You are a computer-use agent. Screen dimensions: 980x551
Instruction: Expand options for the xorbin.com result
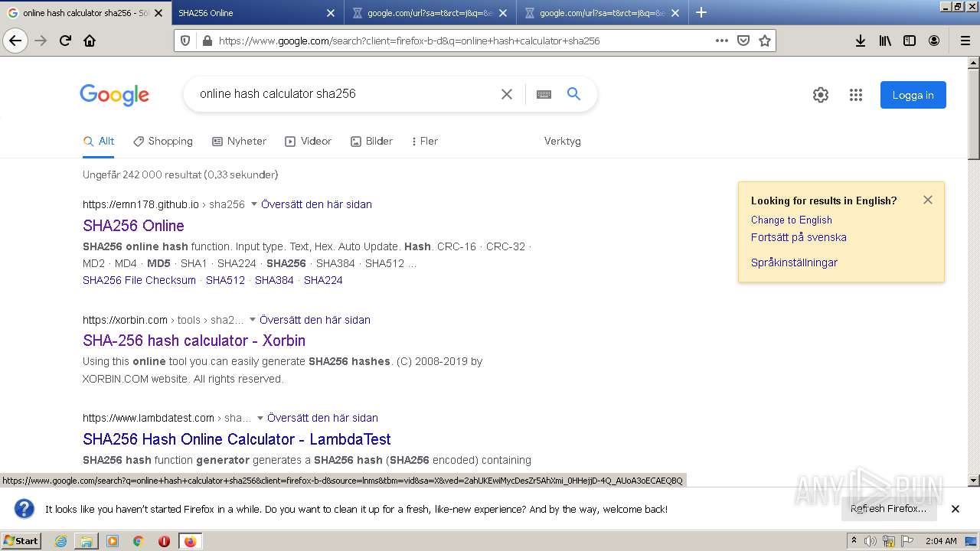(253, 320)
